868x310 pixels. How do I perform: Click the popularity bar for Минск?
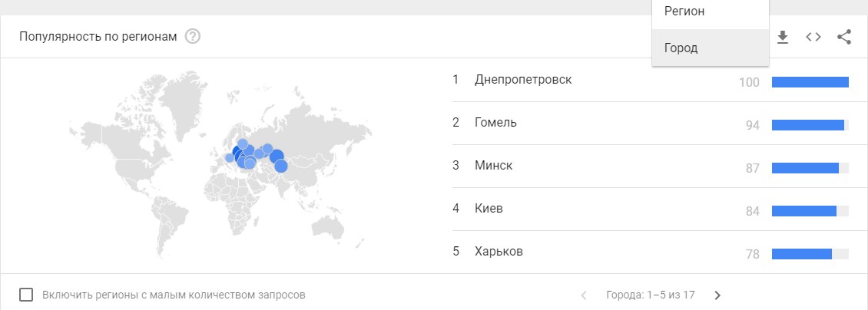click(x=810, y=168)
